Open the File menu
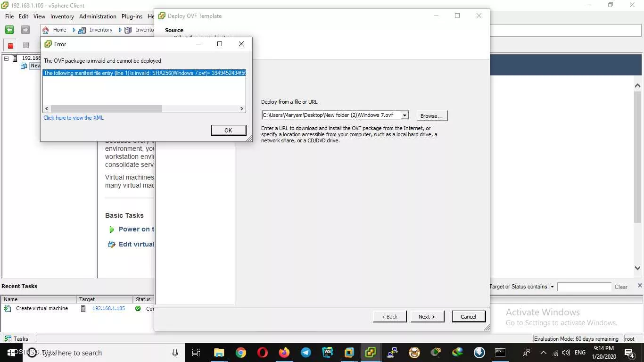The image size is (644, 362). [9, 16]
